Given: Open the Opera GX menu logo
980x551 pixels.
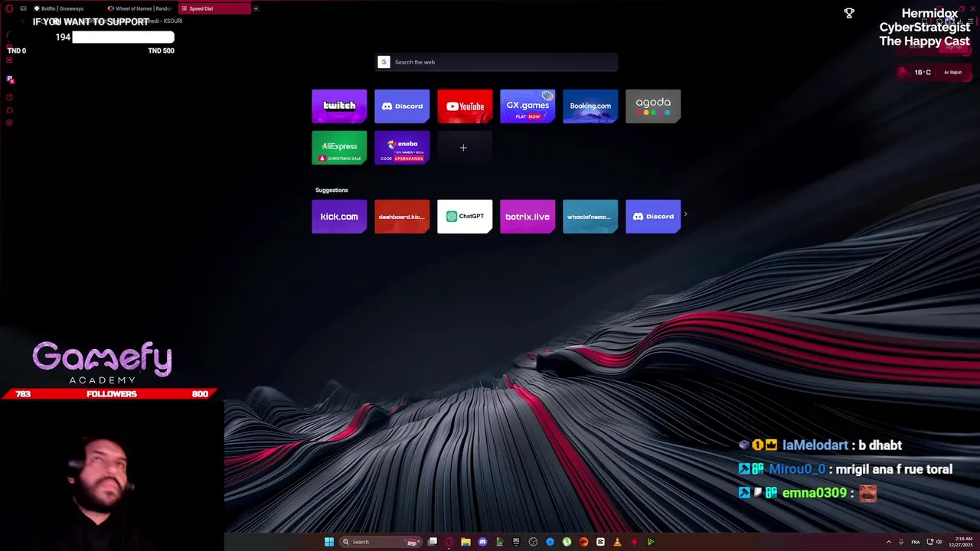Looking at the screenshot, I should (9, 8).
